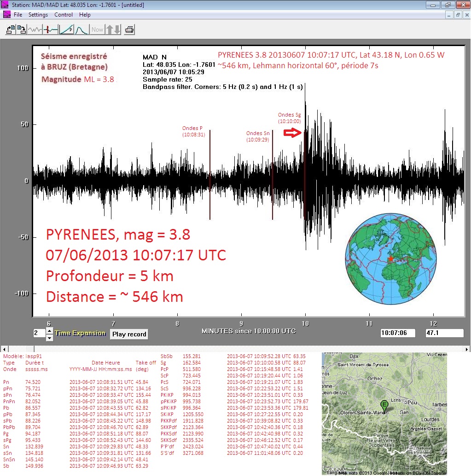The width and height of the screenshot is (471, 476).
Task: Click the 10:07:06 time field
Action: [x=398, y=333]
